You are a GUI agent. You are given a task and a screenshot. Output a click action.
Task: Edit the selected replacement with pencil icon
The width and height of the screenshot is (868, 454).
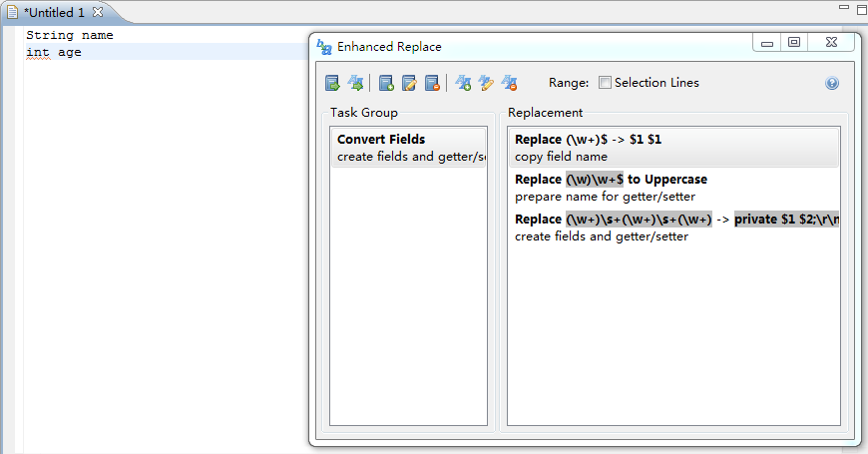tap(486, 83)
